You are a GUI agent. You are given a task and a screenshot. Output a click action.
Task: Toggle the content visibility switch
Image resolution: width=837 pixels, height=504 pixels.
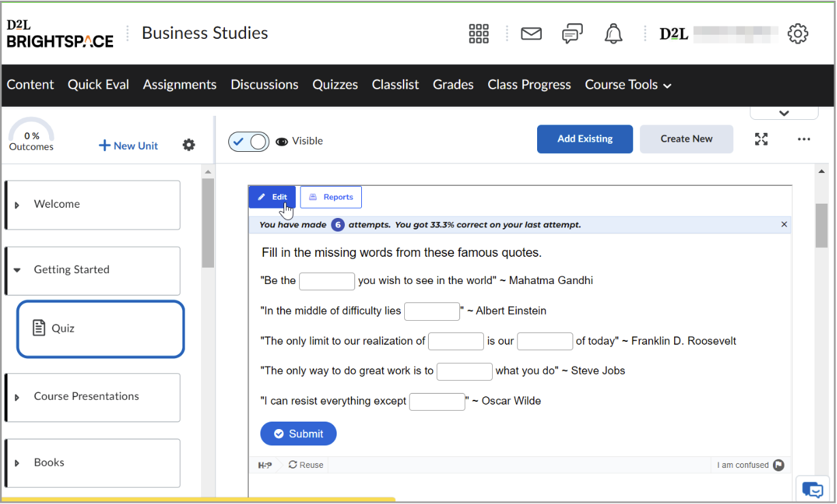[248, 141]
